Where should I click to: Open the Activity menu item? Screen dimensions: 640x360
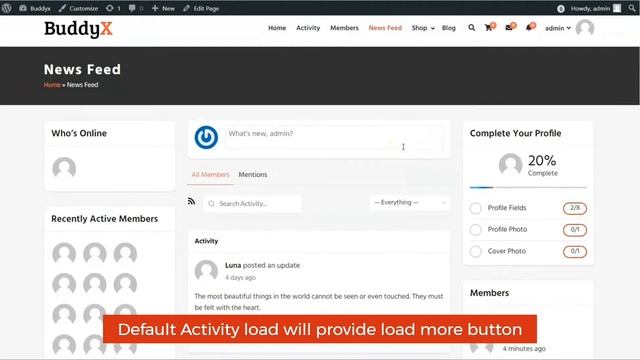(308, 28)
